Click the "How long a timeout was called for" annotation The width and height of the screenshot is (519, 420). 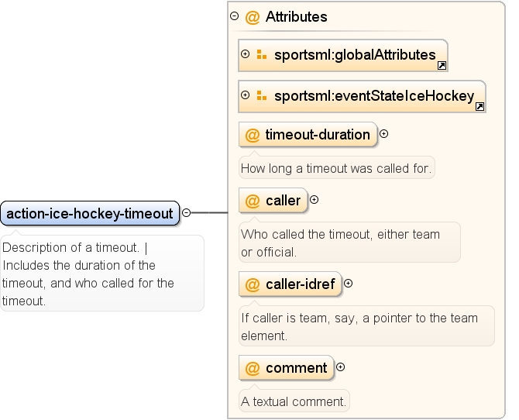pos(337,168)
